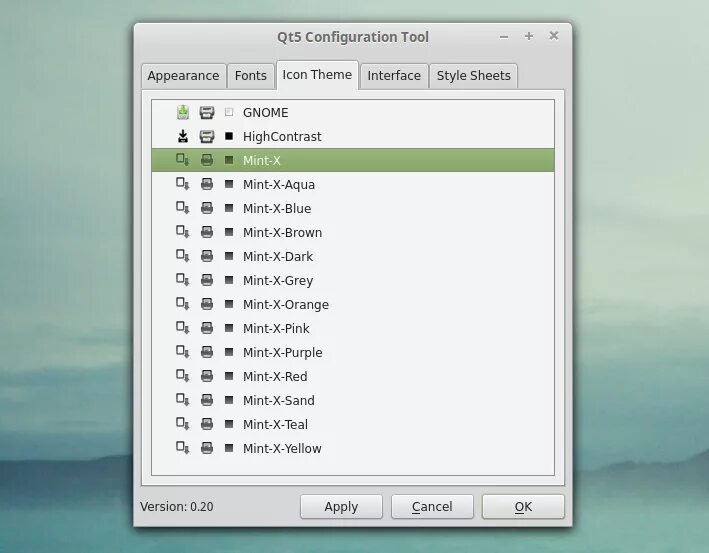Select the Mint-X-Pink theme

(x=353, y=328)
